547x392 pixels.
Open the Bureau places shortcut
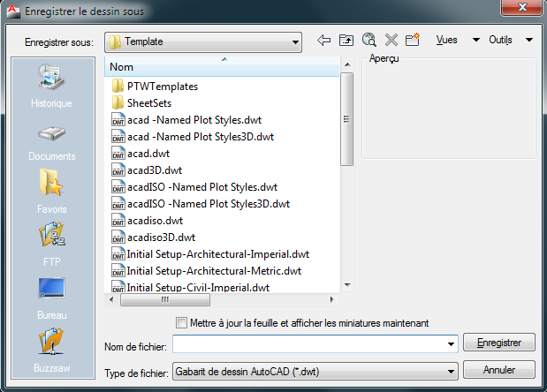click(51, 298)
